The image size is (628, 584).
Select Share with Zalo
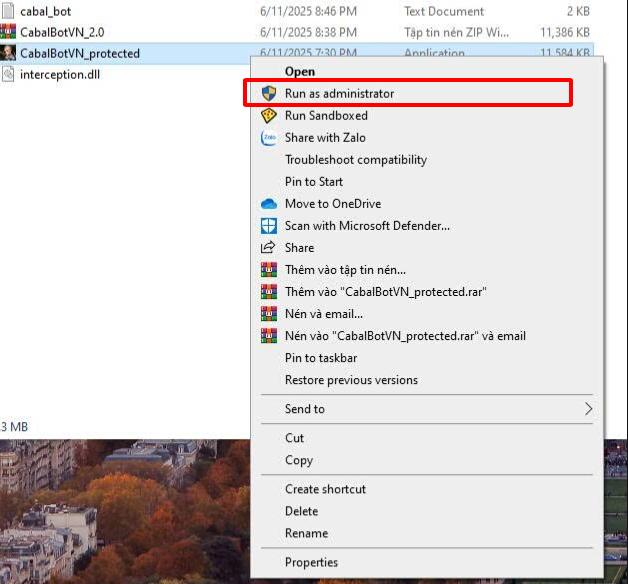pyautogui.click(x=325, y=138)
